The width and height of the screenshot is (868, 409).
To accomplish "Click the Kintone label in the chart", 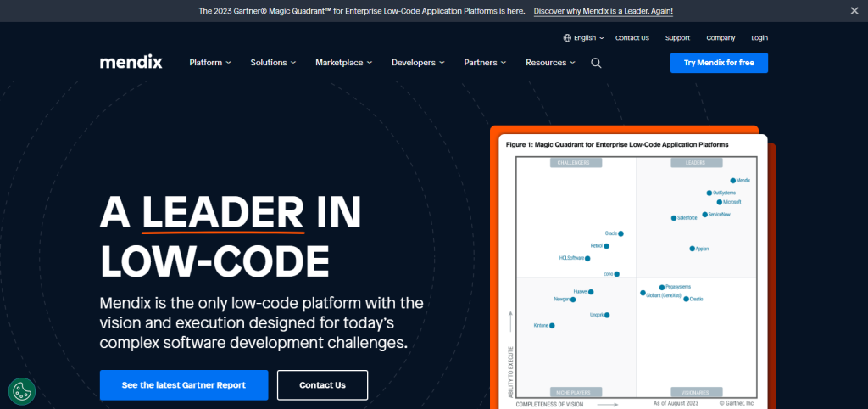I will [x=541, y=325].
